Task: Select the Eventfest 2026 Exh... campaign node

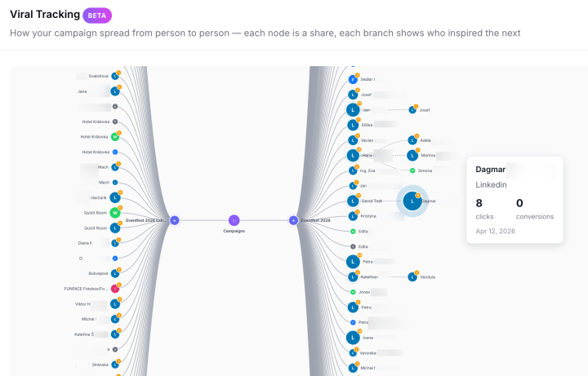Action: pyautogui.click(x=175, y=220)
